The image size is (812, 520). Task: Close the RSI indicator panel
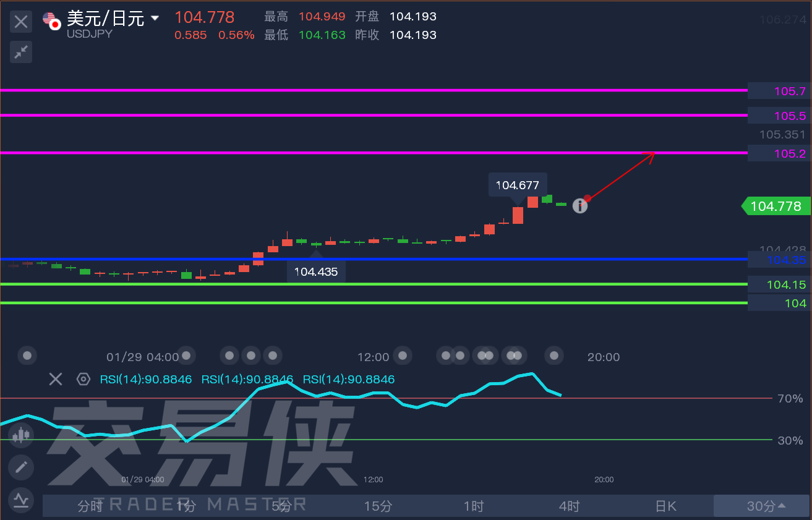[x=56, y=379]
